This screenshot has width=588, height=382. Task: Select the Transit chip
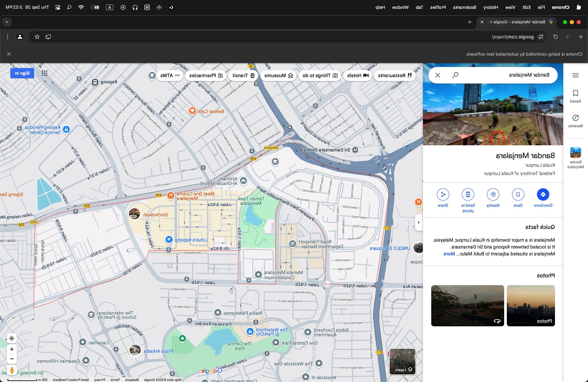(243, 75)
